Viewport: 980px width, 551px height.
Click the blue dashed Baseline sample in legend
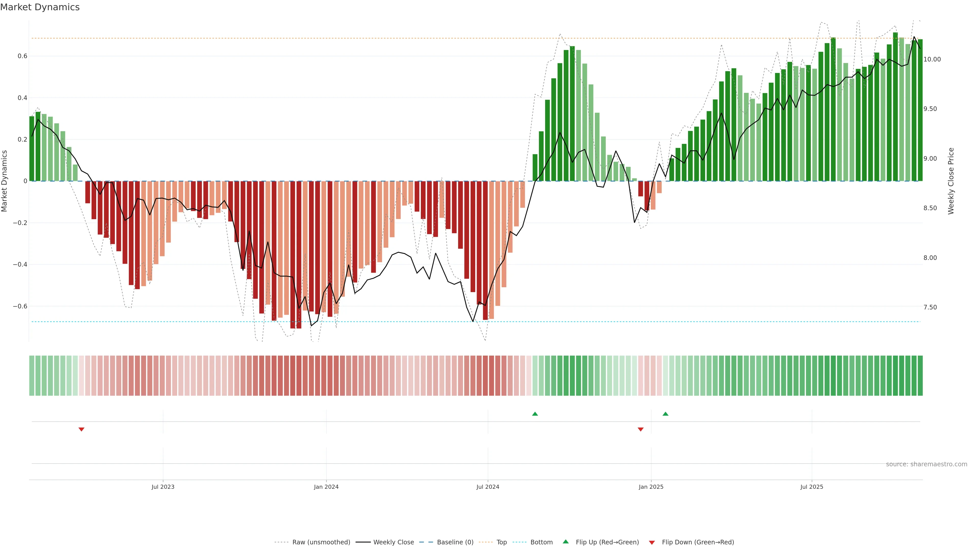tap(426, 542)
